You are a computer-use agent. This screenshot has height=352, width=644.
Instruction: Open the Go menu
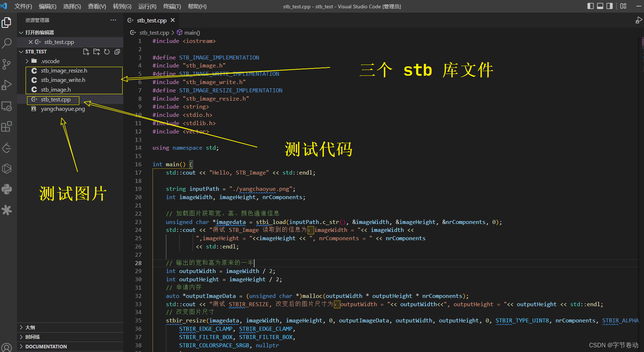pos(122,6)
